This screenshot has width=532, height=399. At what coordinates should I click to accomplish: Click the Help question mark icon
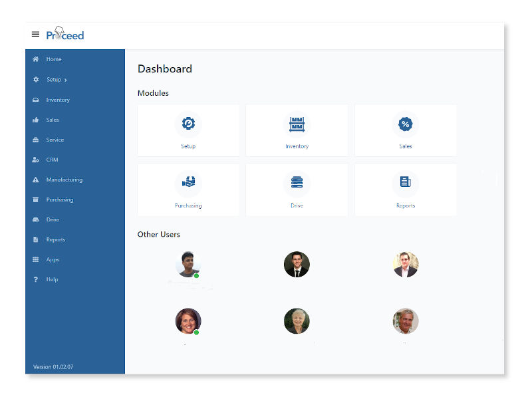click(35, 279)
